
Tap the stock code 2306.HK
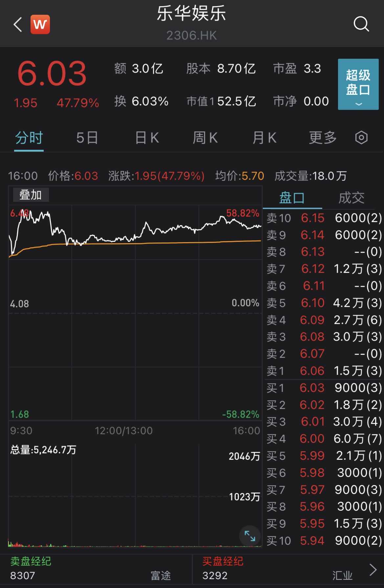coord(192,35)
